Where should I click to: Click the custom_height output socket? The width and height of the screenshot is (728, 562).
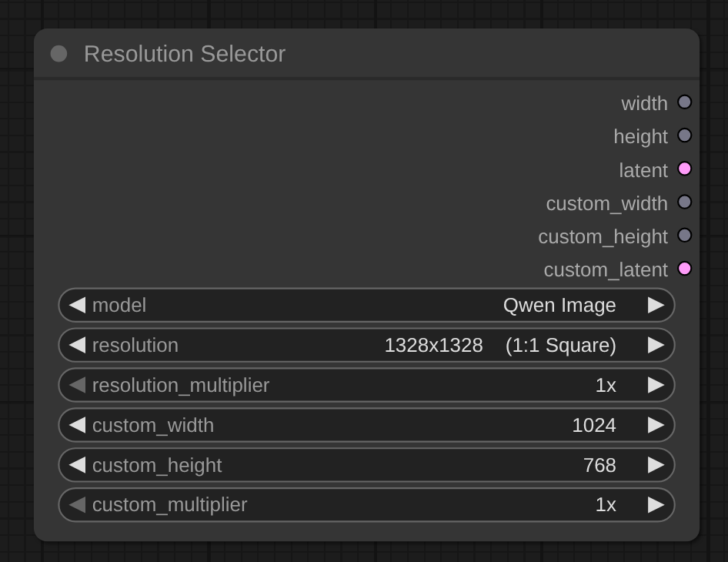(684, 236)
